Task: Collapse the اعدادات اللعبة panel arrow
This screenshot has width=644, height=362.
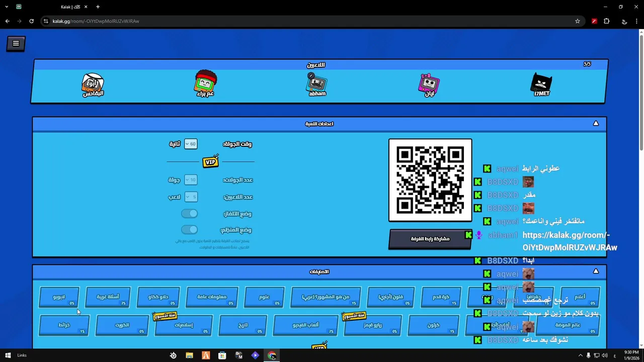Action: click(x=596, y=123)
